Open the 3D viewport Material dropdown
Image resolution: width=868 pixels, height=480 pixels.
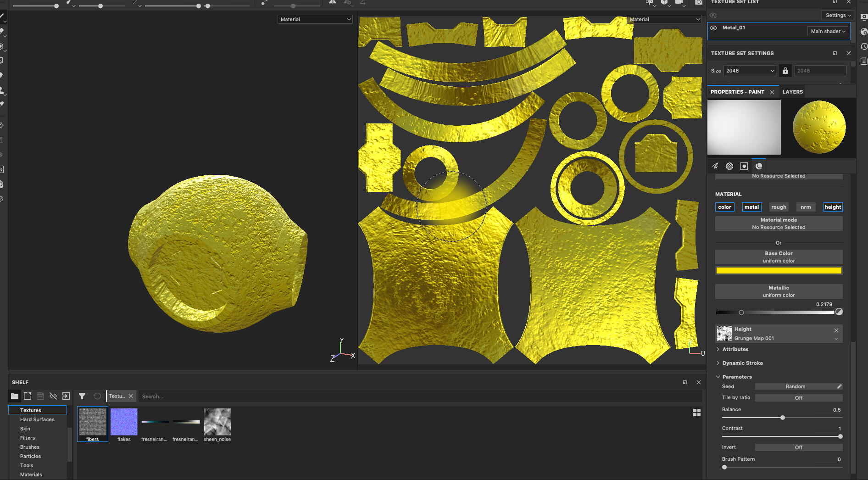pos(315,19)
